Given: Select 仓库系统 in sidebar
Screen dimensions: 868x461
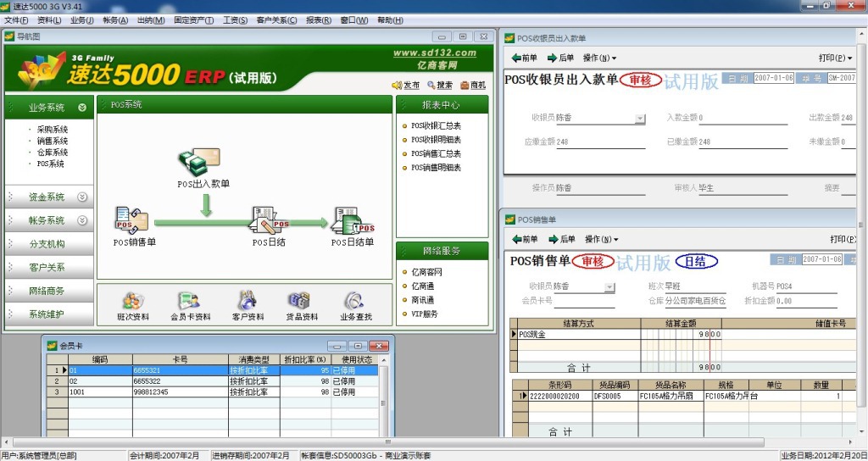Looking at the screenshot, I should [x=52, y=153].
